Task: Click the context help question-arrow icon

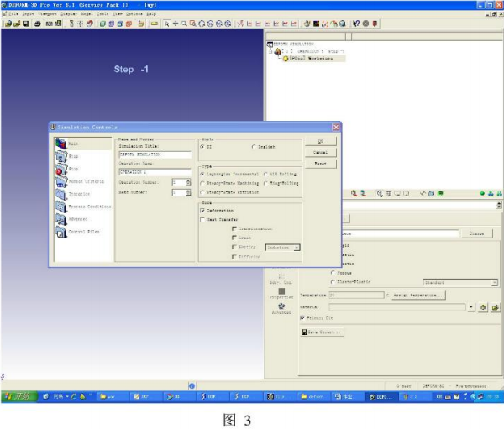Action: coord(356,24)
